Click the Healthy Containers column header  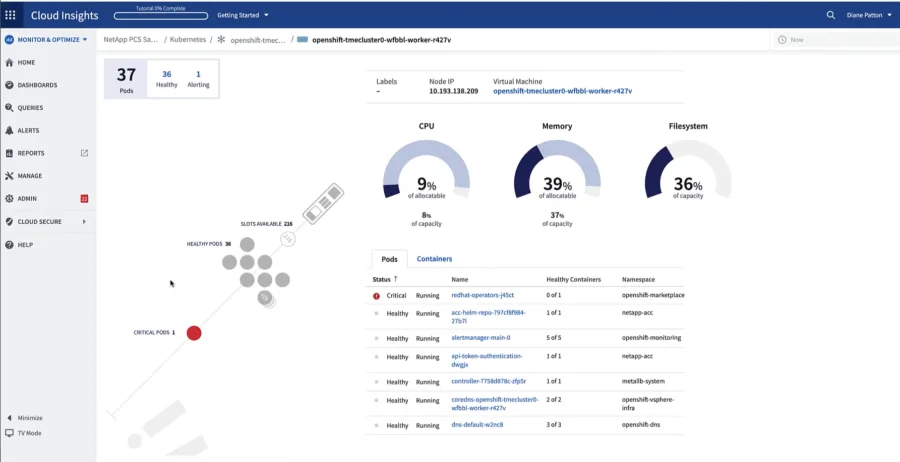pos(573,279)
